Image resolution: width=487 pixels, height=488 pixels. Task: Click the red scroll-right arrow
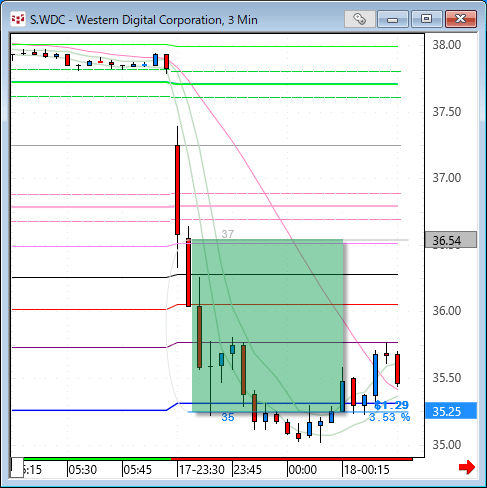[x=467, y=467]
